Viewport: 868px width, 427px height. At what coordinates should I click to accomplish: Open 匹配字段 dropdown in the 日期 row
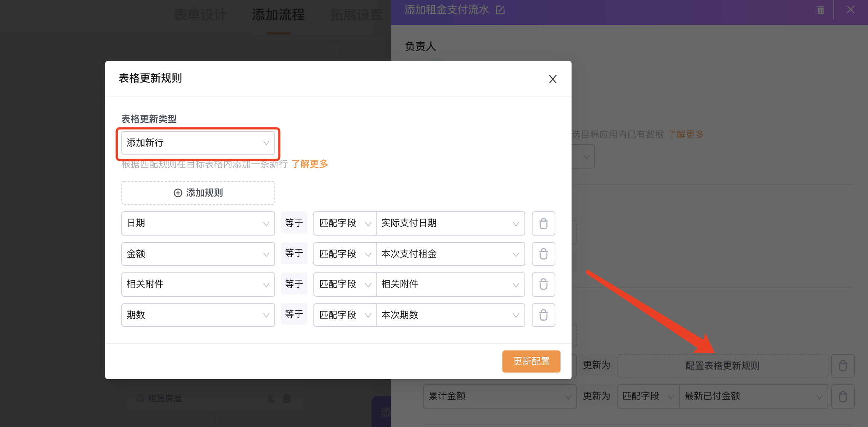[345, 223]
